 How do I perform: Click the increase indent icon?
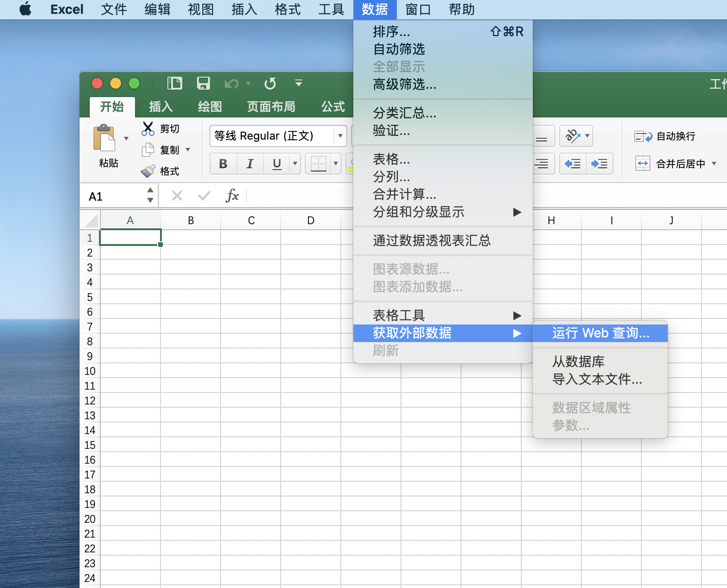pyautogui.click(x=600, y=164)
